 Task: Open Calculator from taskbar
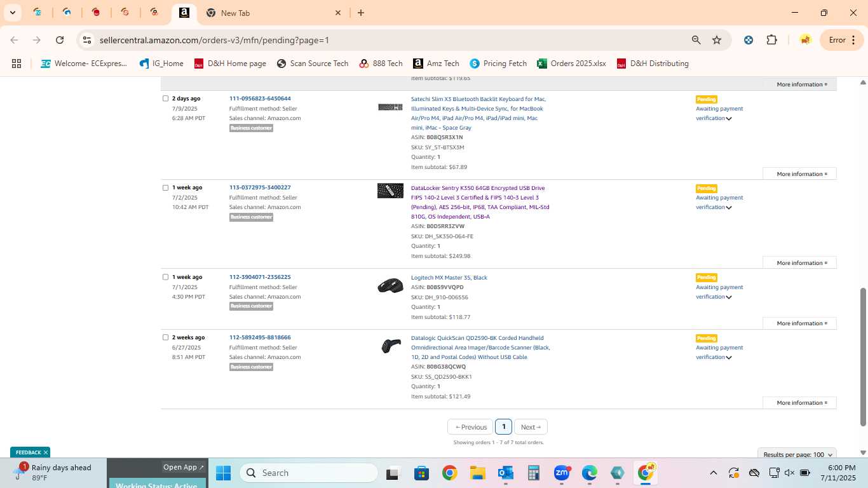[x=534, y=473]
